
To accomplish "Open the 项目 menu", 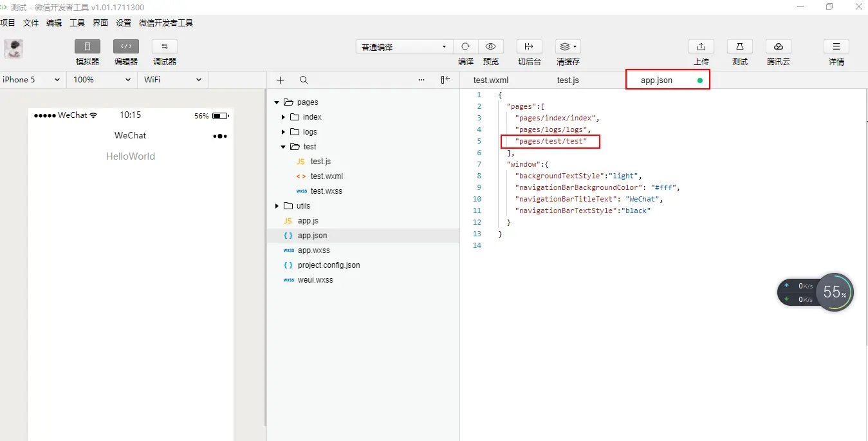I will pyautogui.click(x=7, y=23).
